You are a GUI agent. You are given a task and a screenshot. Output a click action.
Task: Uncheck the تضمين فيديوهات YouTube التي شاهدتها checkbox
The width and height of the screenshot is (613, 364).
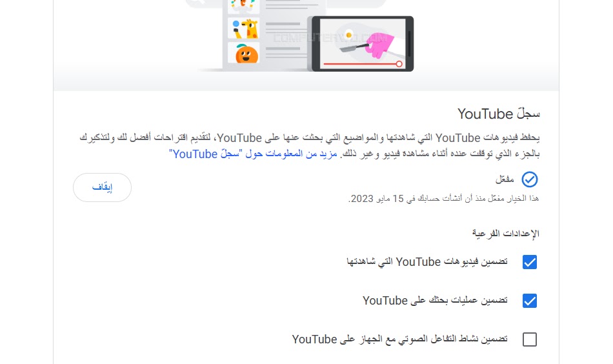[x=529, y=262]
